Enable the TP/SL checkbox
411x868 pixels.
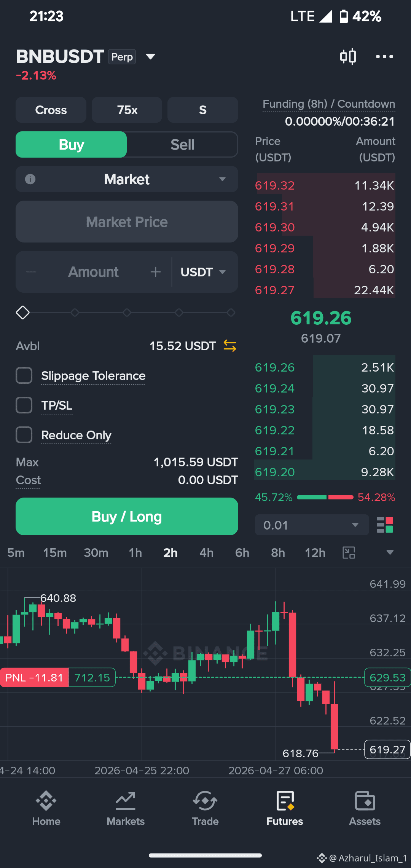(24, 405)
